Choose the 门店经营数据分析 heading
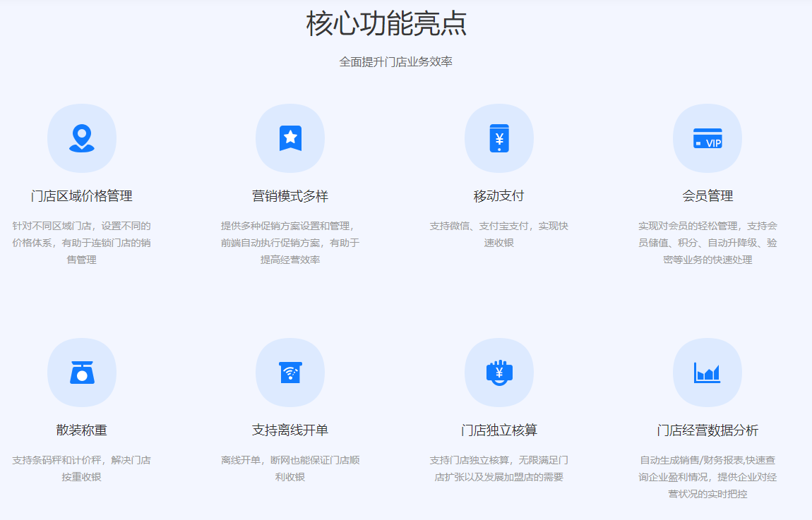The image size is (812, 520). click(x=707, y=430)
